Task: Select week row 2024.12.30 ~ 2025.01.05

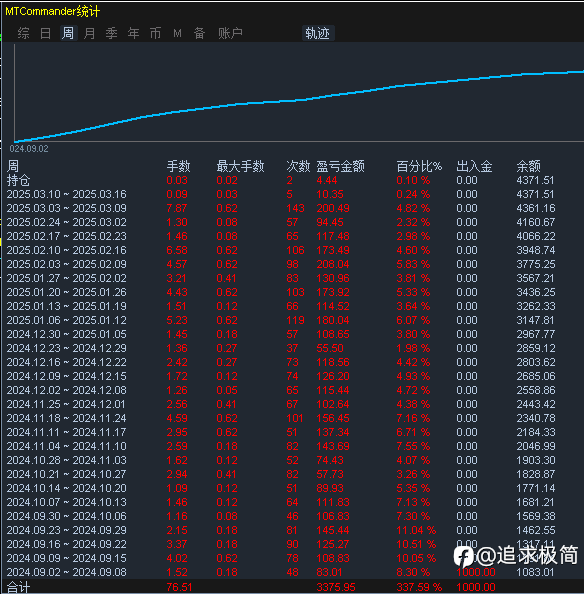Action: 292,335
